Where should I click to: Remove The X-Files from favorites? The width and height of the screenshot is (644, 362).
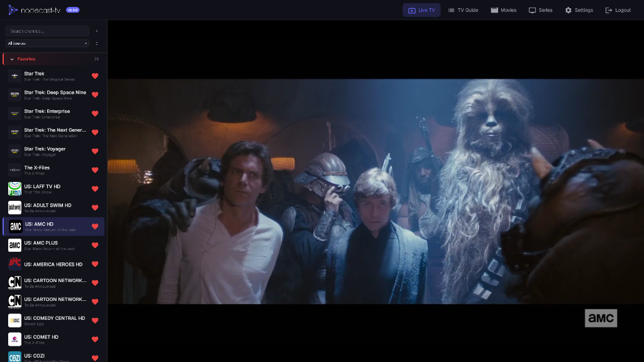pos(95,170)
